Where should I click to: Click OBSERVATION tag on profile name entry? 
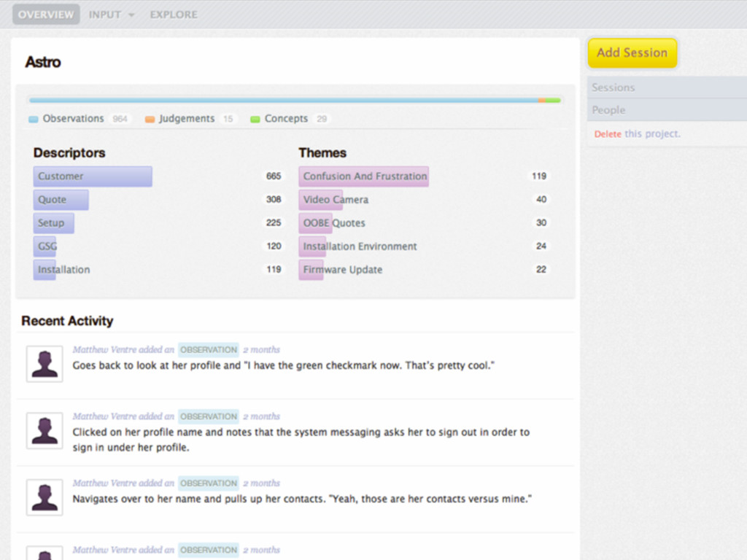click(209, 416)
